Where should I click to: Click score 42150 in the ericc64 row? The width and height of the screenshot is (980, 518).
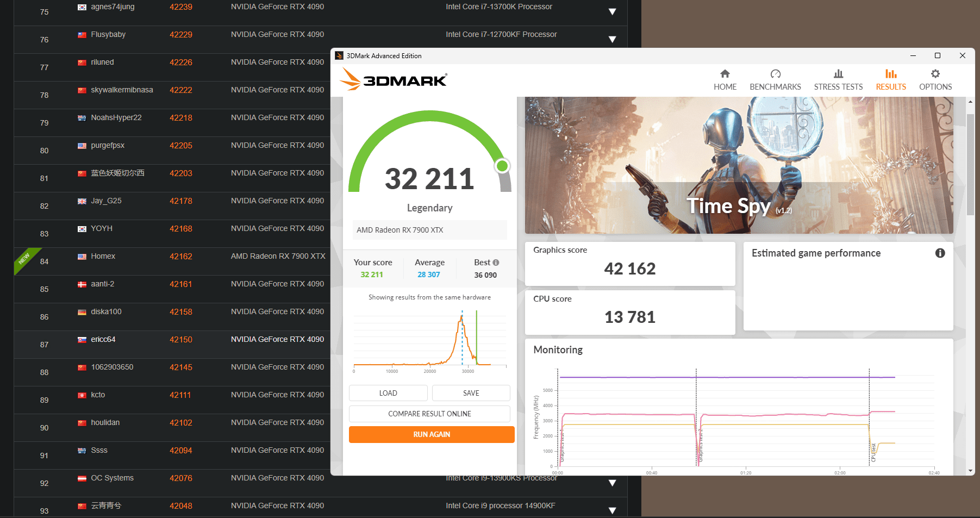click(x=181, y=340)
